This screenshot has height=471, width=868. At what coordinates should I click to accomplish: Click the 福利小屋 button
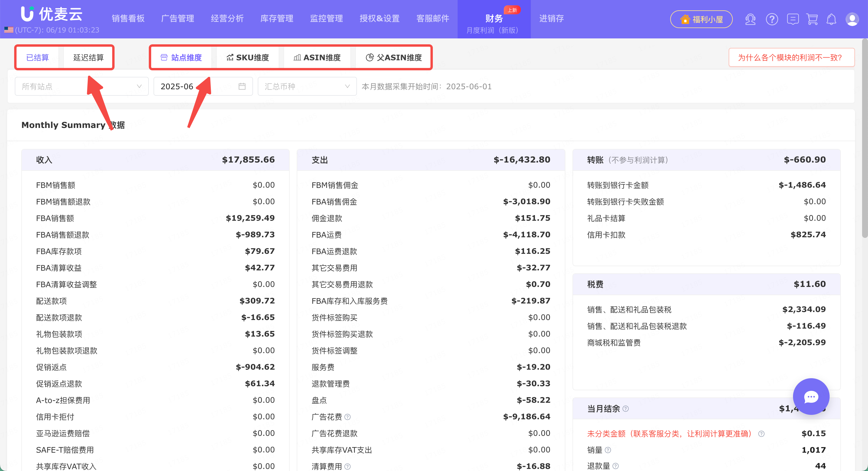pos(701,19)
